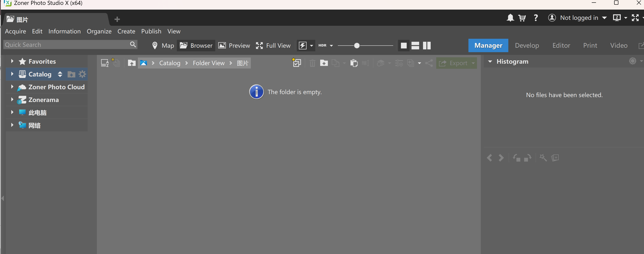Switch to Map view
Image resolution: width=644 pixels, height=254 pixels.
point(163,45)
